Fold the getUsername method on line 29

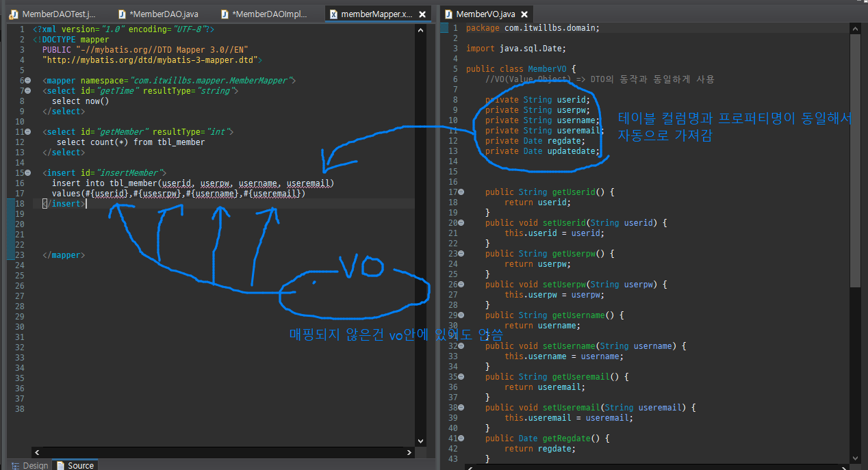click(461, 315)
